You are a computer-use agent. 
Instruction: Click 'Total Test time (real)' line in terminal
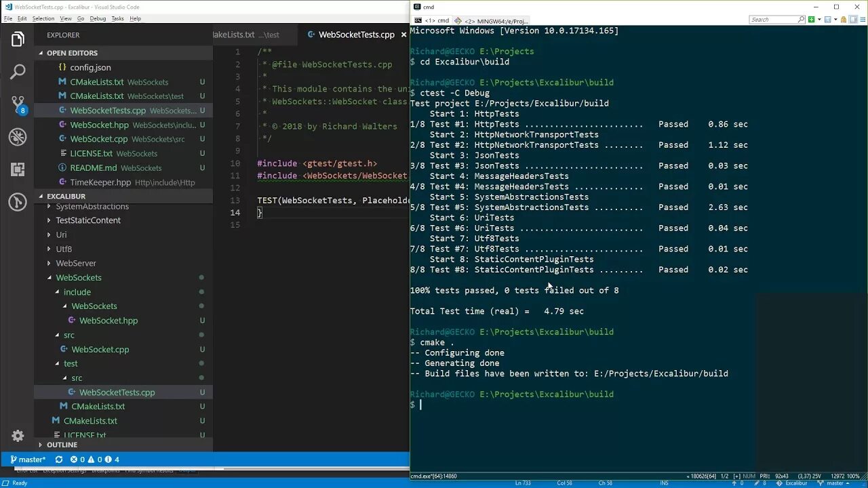pyautogui.click(x=496, y=311)
